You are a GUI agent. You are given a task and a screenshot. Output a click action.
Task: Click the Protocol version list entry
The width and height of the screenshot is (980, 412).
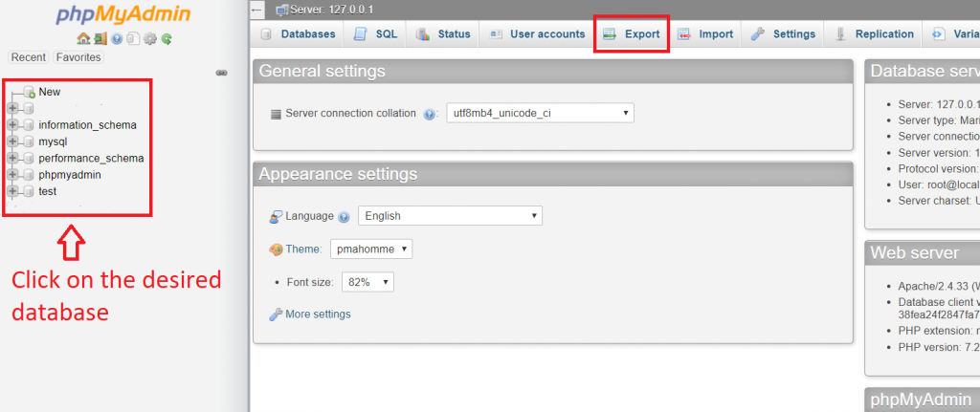939,168
